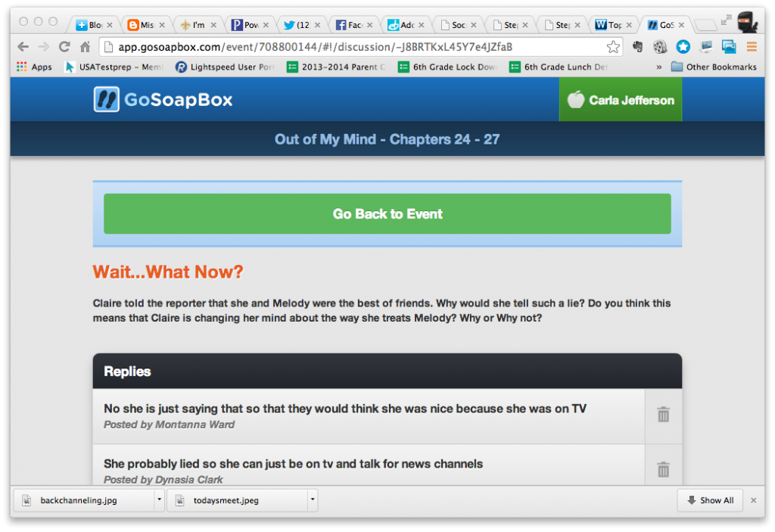Bookmark this page with the star icon

(x=613, y=47)
